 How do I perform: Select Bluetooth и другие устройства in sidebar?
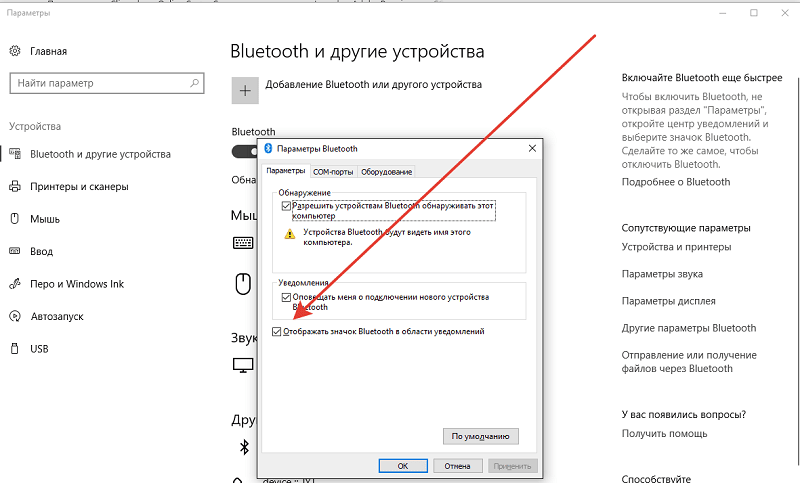click(x=101, y=154)
